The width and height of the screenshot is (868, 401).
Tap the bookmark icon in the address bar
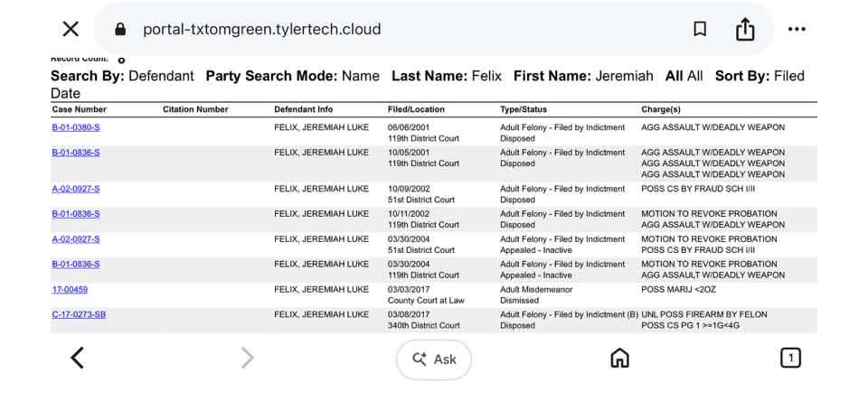[x=700, y=29]
